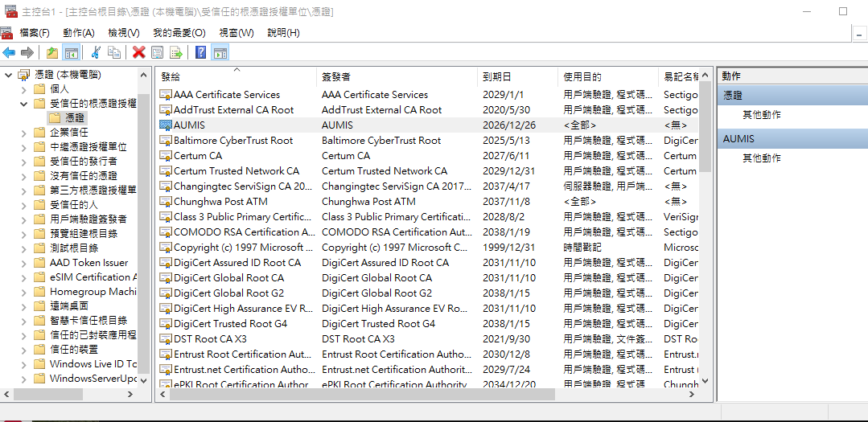Select the 憑證 subfolder in tree
The width and height of the screenshot is (868, 422).
click(x=76, y=118)
